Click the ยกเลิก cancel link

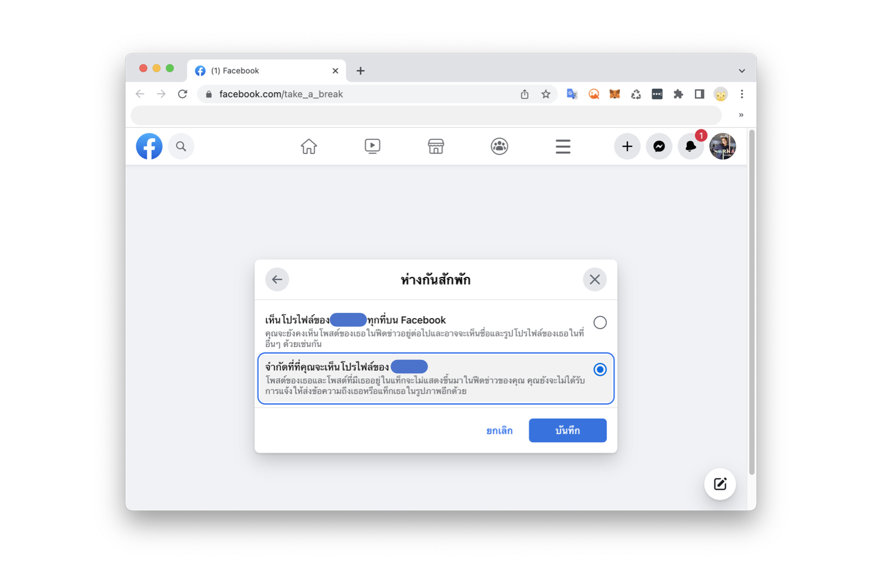pos(499,430)
